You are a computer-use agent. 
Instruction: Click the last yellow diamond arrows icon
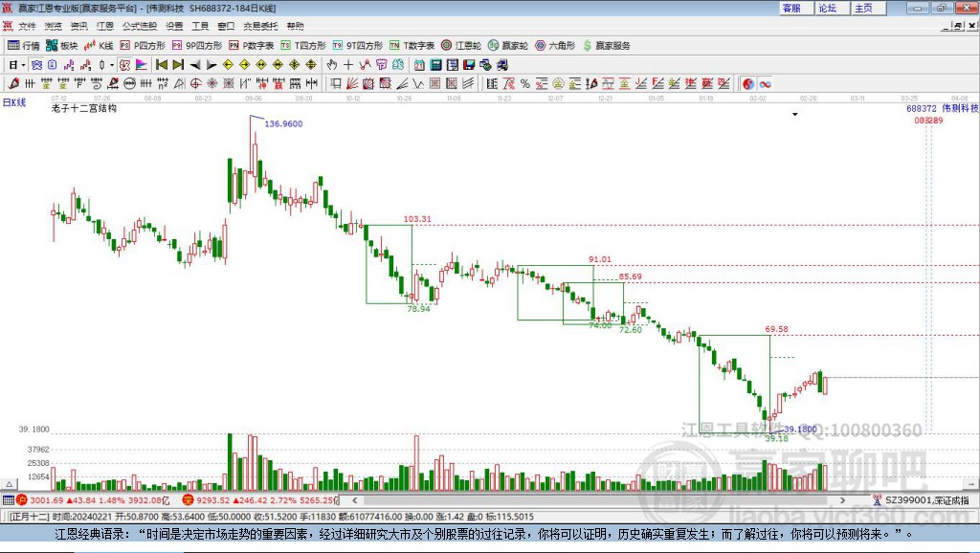pos(311,65)
